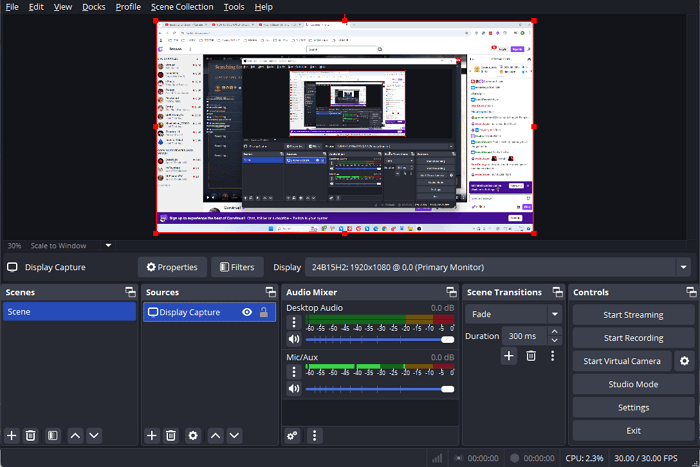
Task: Open the Scene Collection menu
Action: click(x=182, y=7)
